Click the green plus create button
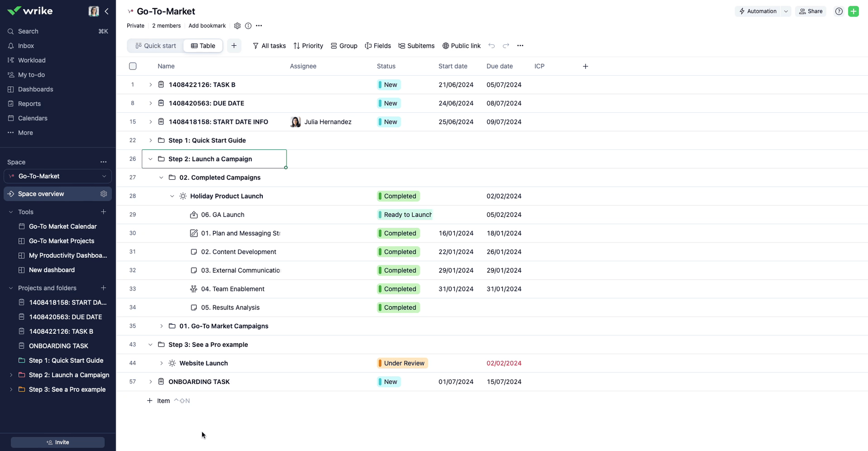The image size is (868, 451). tap(854, 12)
